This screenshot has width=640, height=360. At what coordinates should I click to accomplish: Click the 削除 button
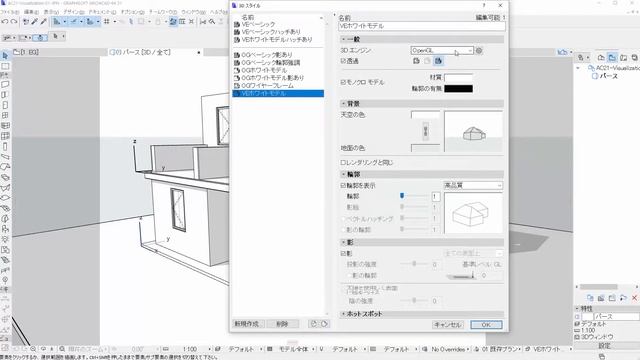(282, 324)
